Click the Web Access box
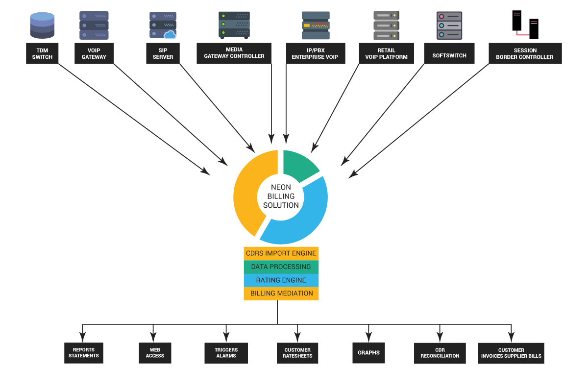This screenshot has height=392, width=588. coord(155,353)
